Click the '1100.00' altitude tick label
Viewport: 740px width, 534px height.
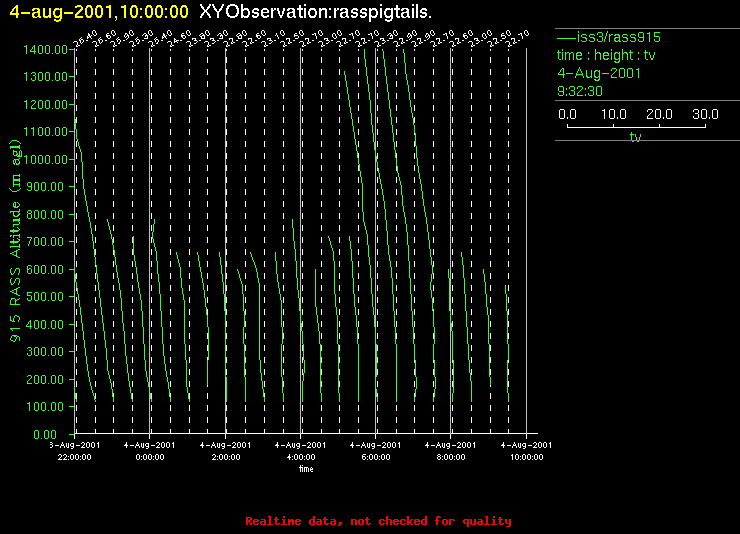[45, 132]
